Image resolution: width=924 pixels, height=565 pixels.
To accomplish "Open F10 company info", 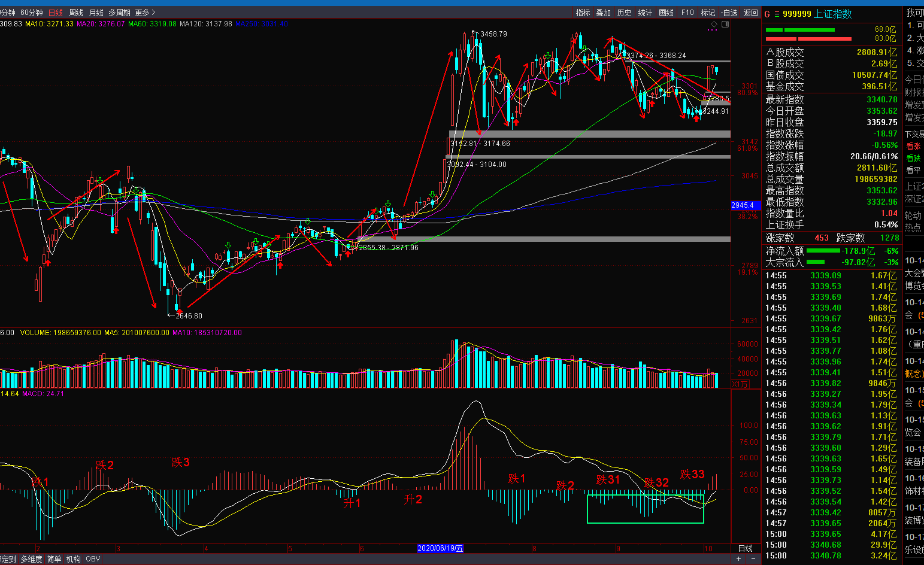I will pyautogui.click(x=687, y=13).
